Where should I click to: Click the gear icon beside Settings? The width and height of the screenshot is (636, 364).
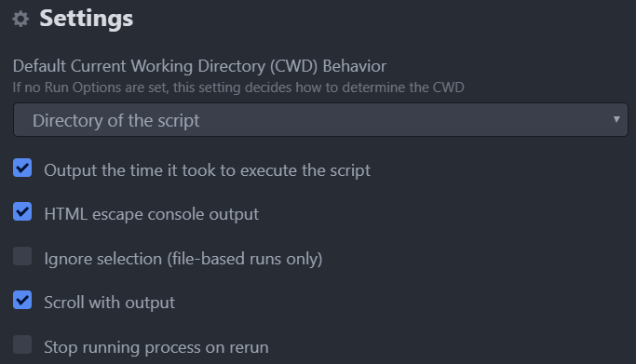click(20, 19)
